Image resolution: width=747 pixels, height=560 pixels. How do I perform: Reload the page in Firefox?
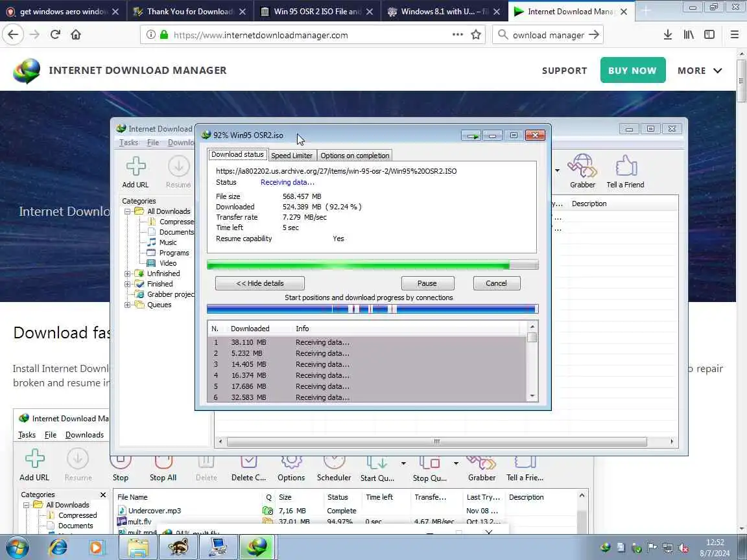pyautogui.click(x=55, y=34)
